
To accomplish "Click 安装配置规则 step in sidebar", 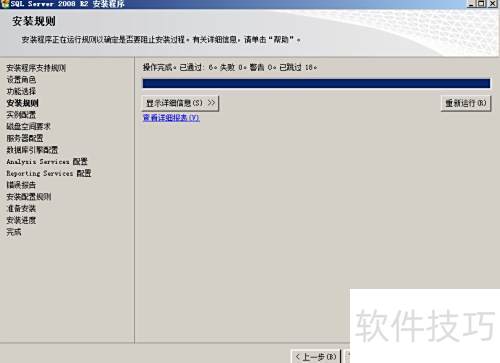I will tap(29, 197).
